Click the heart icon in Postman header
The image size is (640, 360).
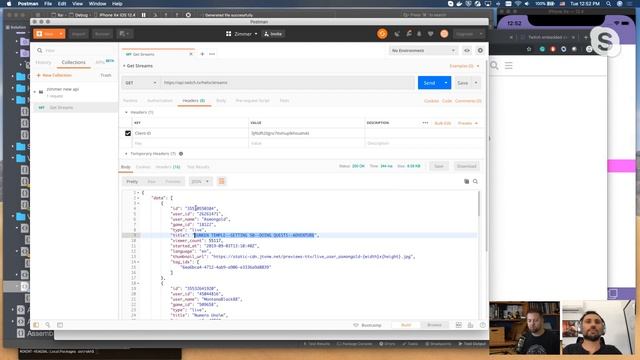pos(431,34)
